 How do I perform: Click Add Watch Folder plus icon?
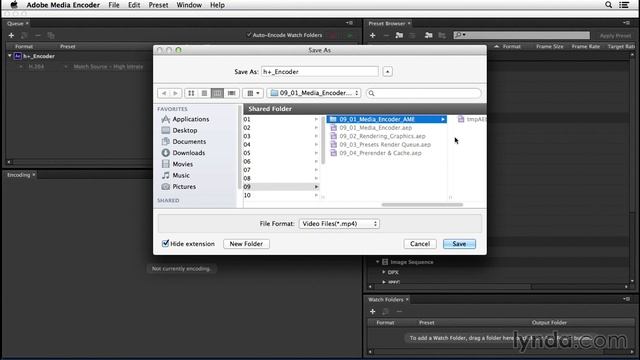(372, 311)
